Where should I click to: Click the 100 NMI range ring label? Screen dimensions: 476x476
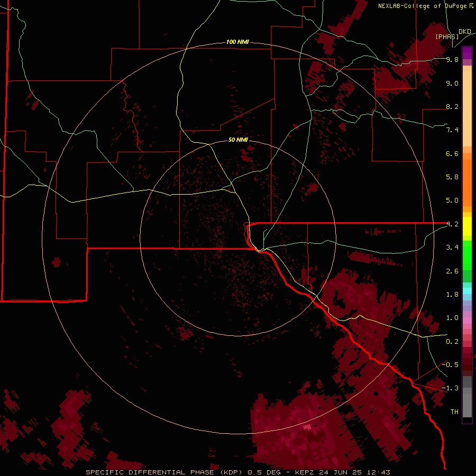237,42
